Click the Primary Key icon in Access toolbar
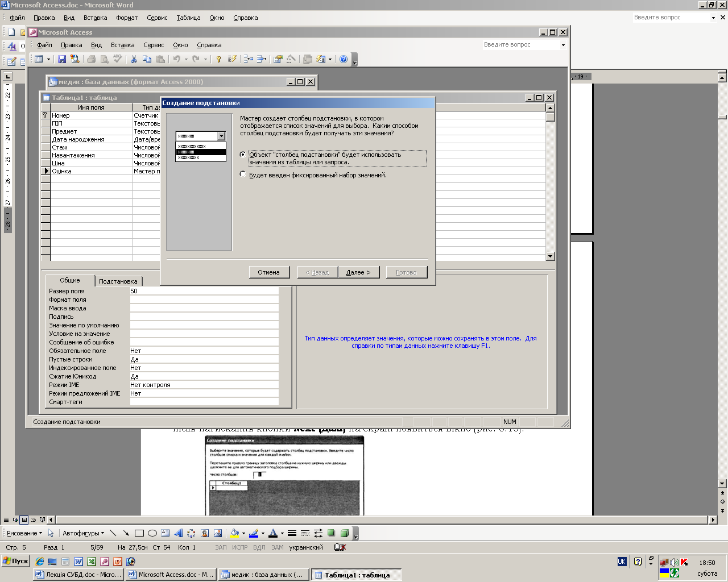The image size is (728, 582). pos(218,59)
